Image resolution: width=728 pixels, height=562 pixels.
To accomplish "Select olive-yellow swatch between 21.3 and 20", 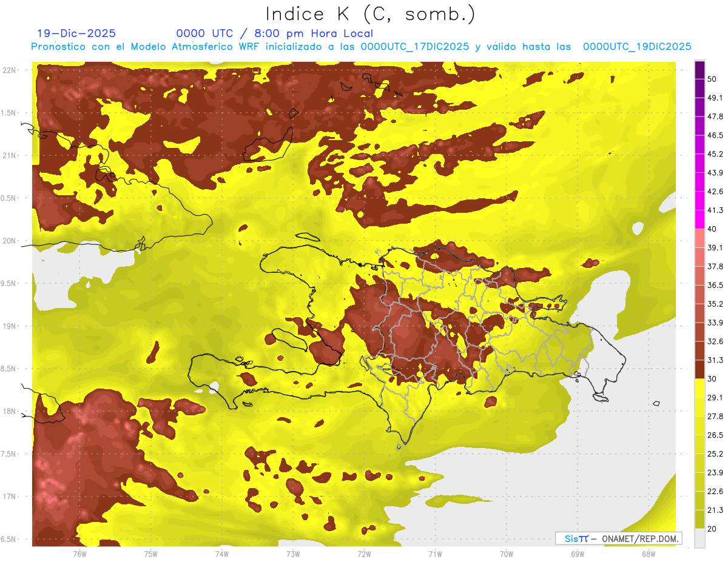I will [700, 520].
